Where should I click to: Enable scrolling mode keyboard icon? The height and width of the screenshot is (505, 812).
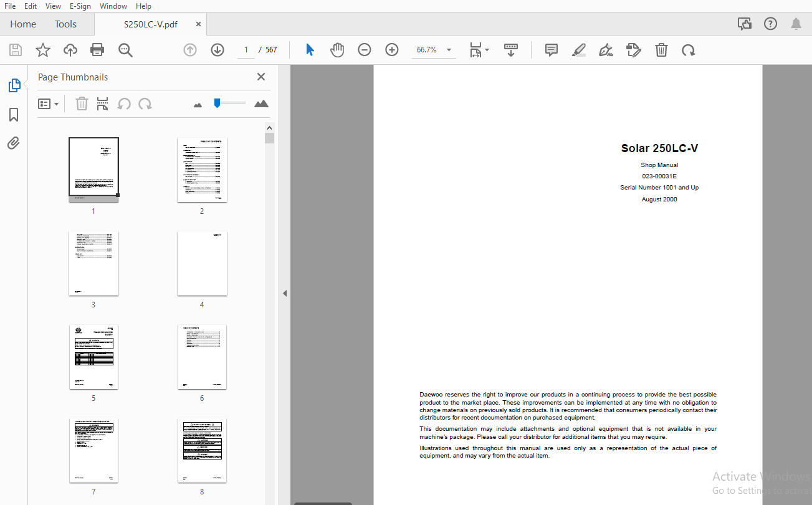(511, 50)
